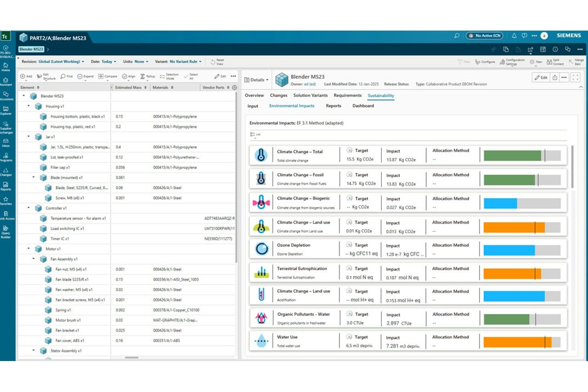Viewport: 588px width, 392px height.
Task: Collapse the Controller x1 tree node
Action: (29, 208)
